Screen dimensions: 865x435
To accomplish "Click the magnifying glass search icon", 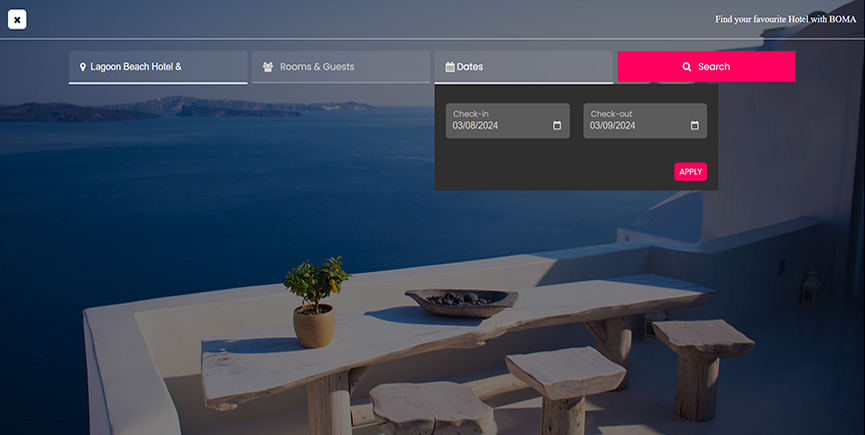I will point(687,67).
